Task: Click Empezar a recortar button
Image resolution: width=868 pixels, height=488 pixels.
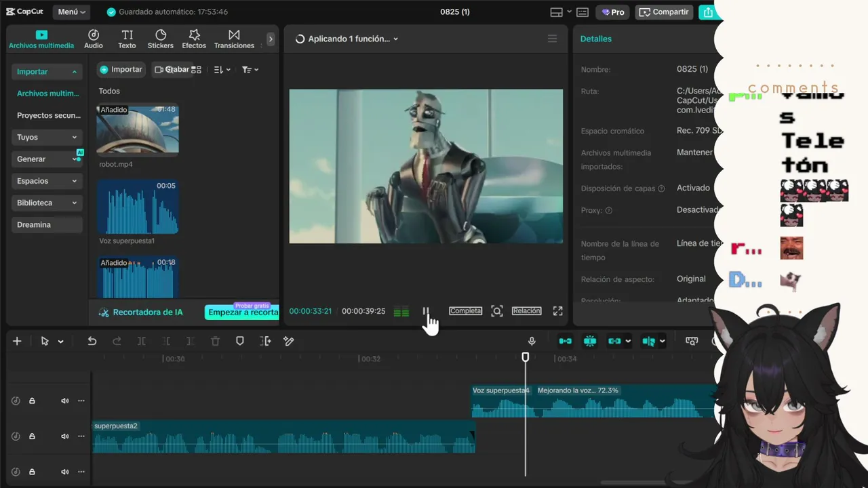Action: pyautogui.click(x=242, y=312)
